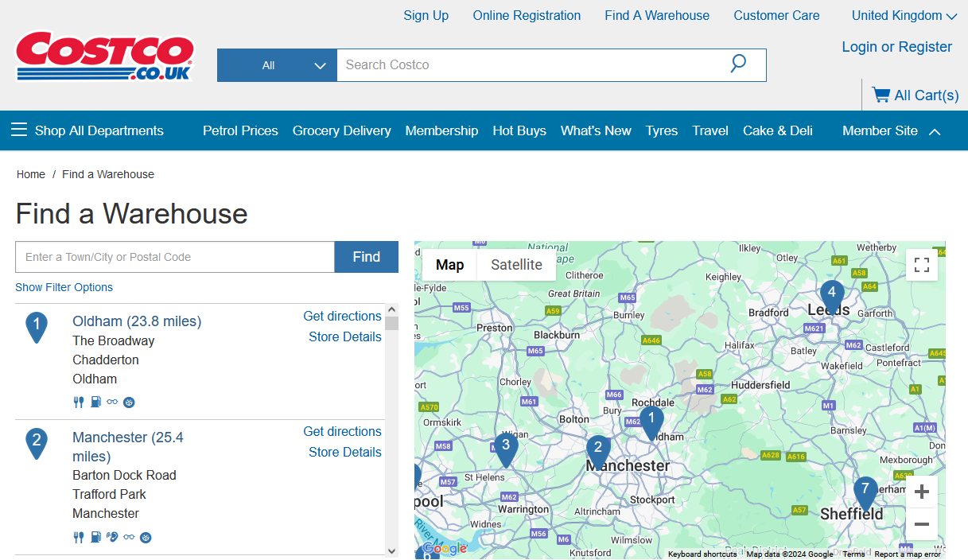968x560 pixels.
Task: Toggle the map fullscreen control
Action: 921,264
